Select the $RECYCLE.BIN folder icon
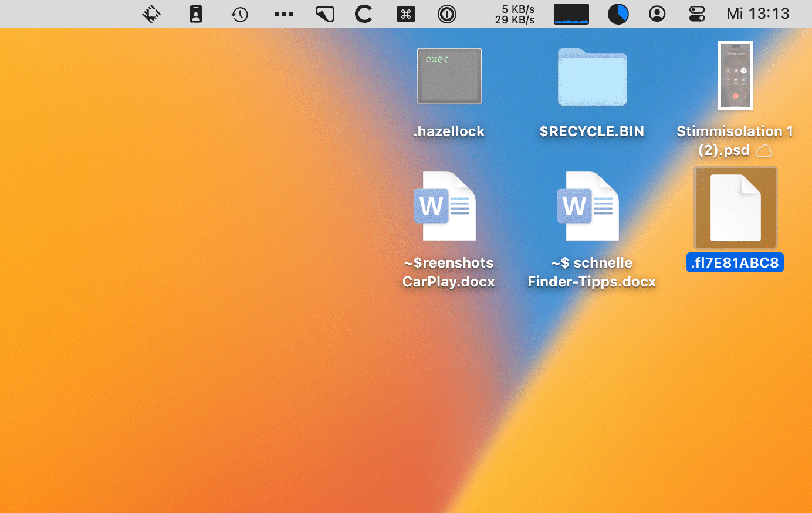The image size is (812, 513). [593, 77]
